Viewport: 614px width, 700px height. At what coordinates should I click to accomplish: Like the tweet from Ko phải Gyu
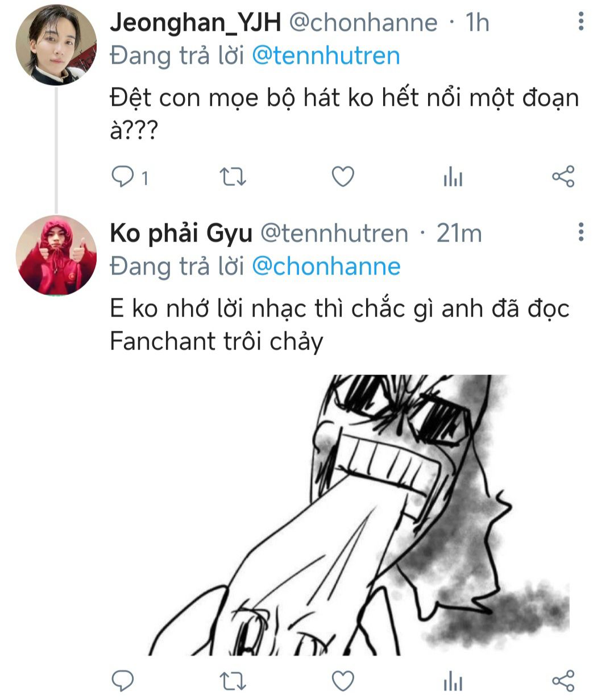click(343, 680)
